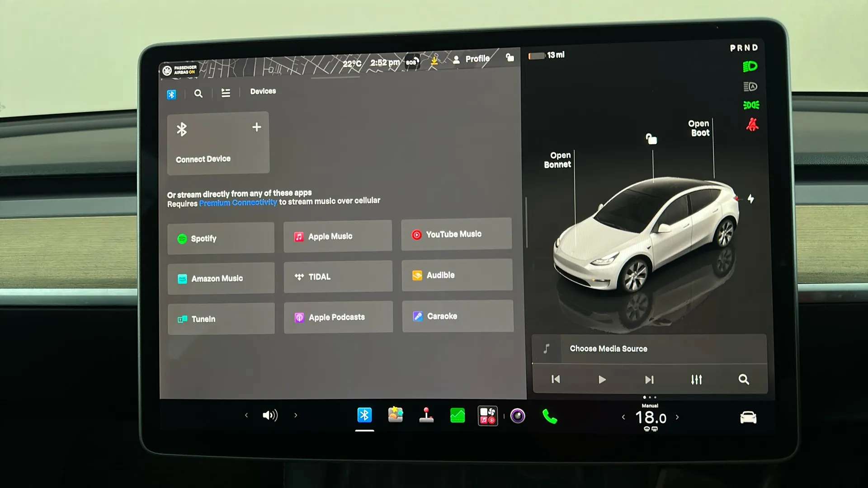Skip to next track
This screenshot has height=488, width=868.
pyautogui.click(x=649, y=380)
